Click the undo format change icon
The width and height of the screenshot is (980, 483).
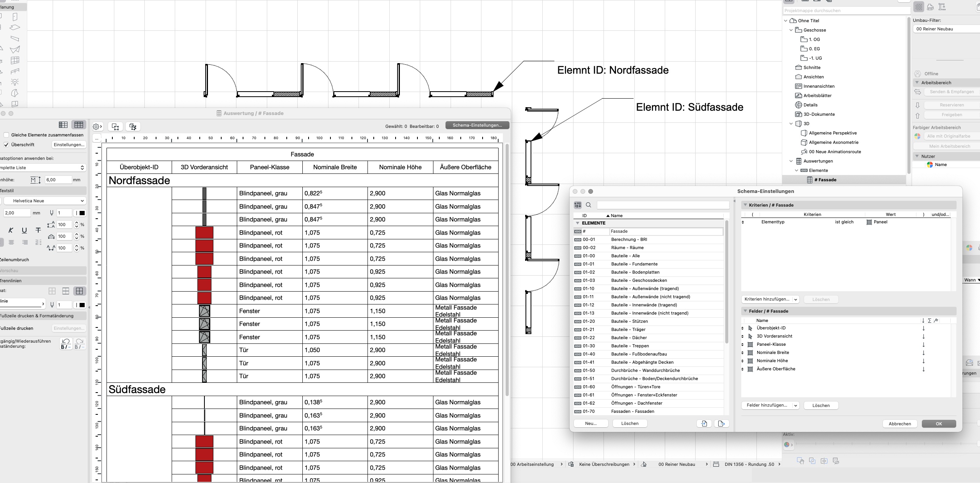coord(66,344)
